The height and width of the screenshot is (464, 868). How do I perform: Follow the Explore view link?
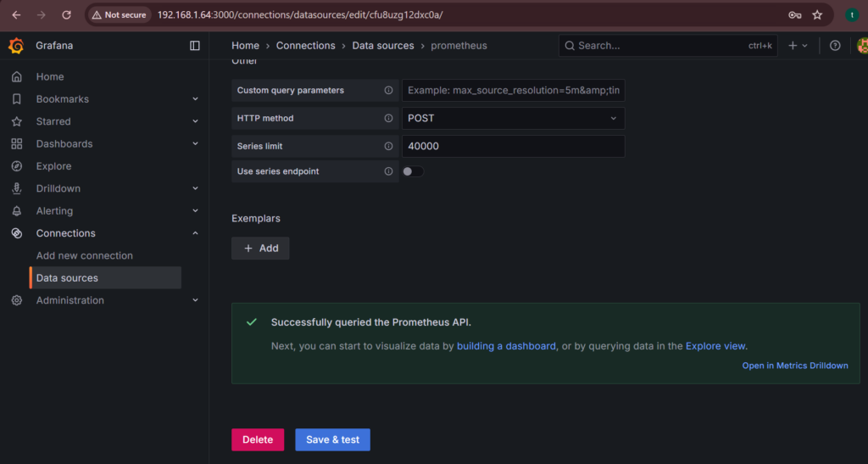(x=715, y=346)
